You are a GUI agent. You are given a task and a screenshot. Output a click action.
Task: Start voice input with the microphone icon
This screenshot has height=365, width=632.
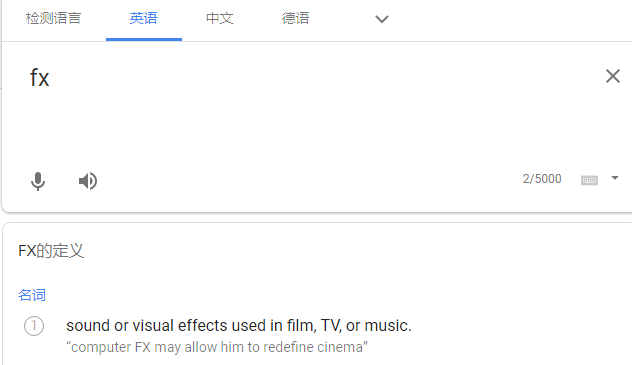click(38, 181)
